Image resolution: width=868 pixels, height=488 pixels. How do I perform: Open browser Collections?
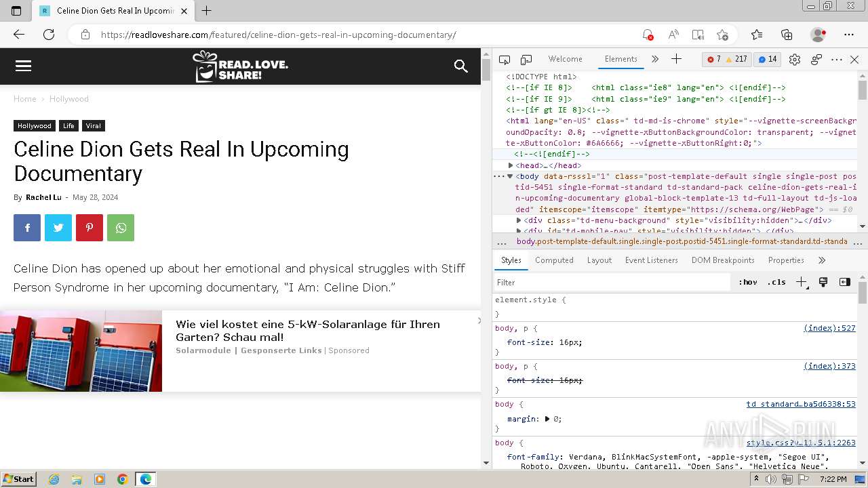point(787,35)
